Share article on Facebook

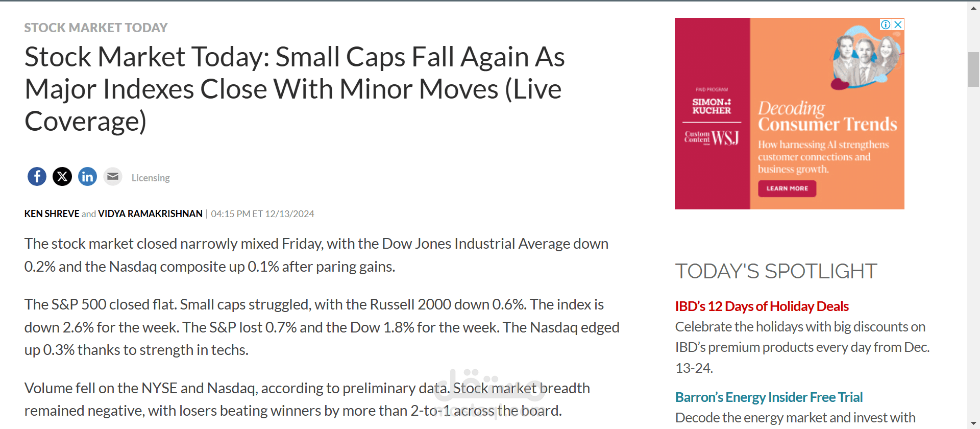click(x=37, y=177)
